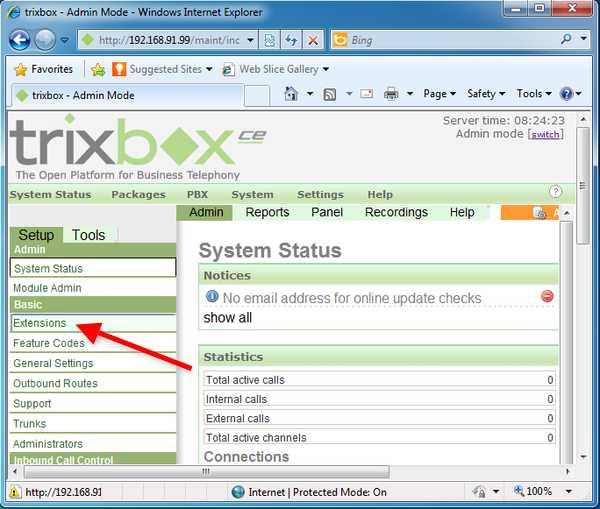Viewport: 600px width, 509px height.
Task: Select the trixbox - Admin Mode tab
Action: coord(127,95)
